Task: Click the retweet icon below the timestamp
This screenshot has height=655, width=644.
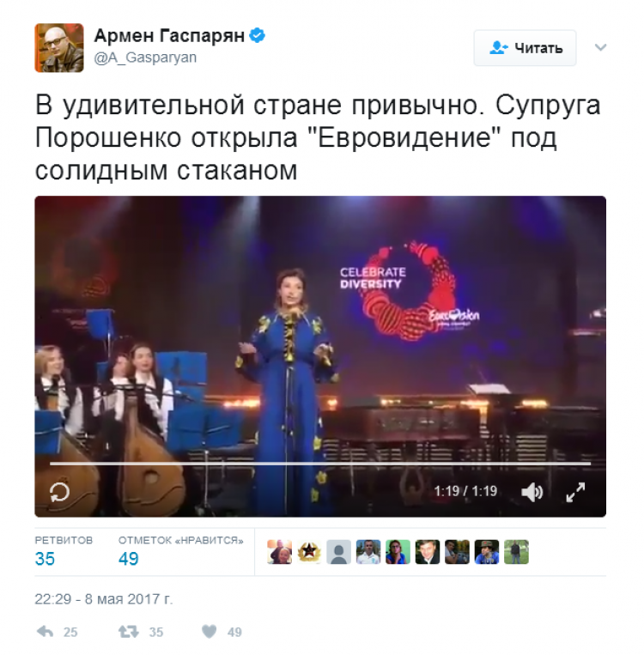Action: click(x=128, y=631)
